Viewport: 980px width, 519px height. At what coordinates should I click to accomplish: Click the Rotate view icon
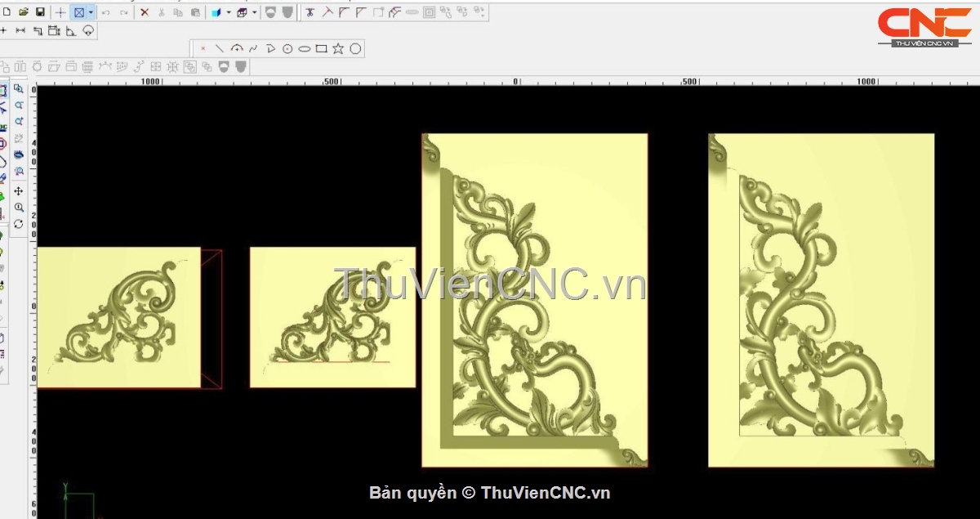(19, 224)
